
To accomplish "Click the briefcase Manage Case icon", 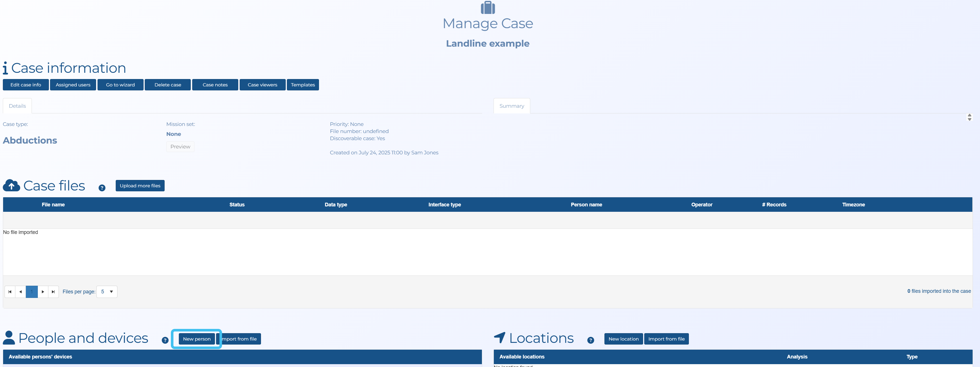I will (x=488, y=8).
